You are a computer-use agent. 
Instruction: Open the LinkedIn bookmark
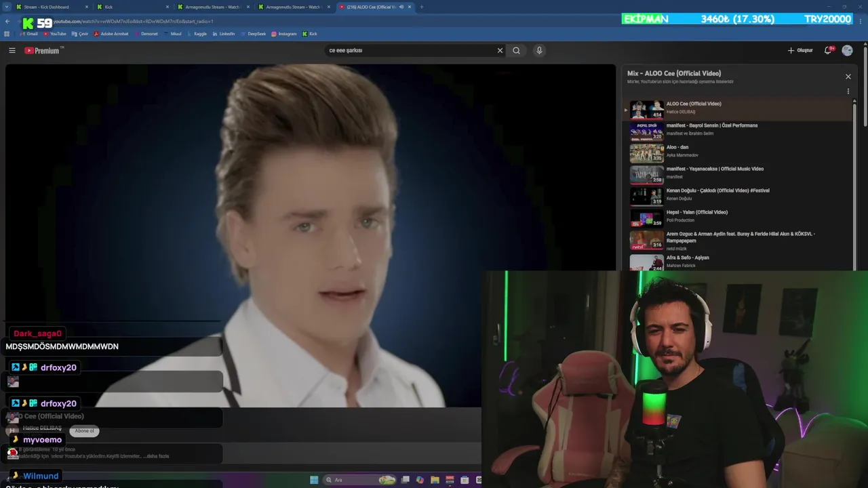coord(223,33)
